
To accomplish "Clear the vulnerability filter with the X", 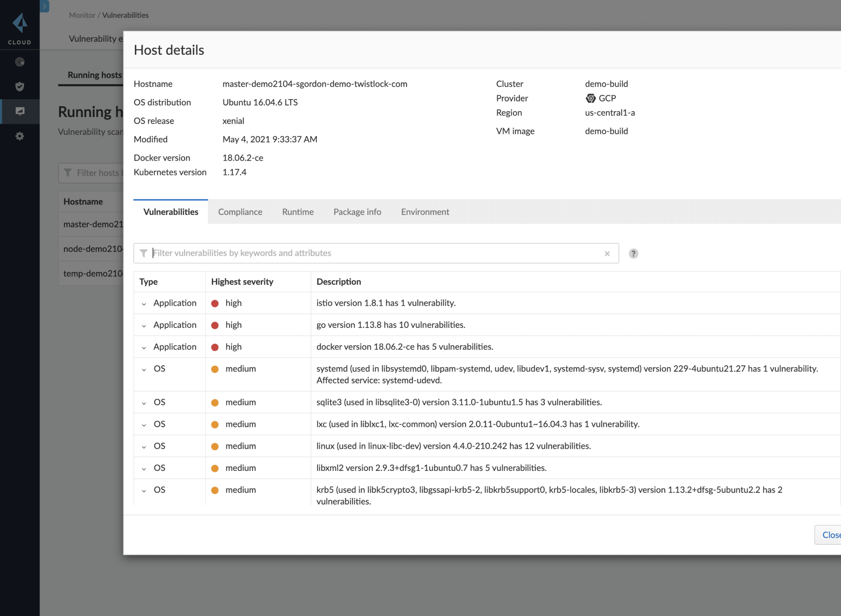I will tap(607, 253).
